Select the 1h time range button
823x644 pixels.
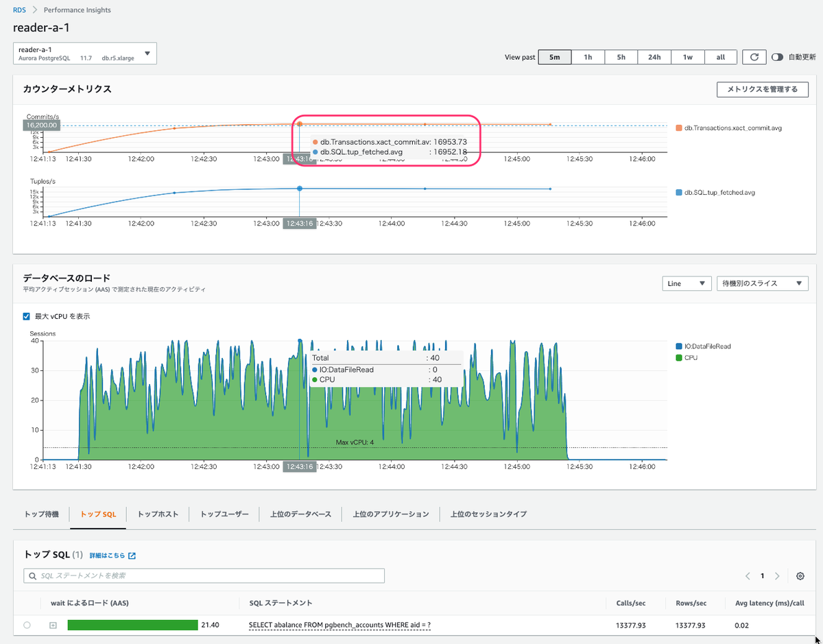tap(588, 57)
